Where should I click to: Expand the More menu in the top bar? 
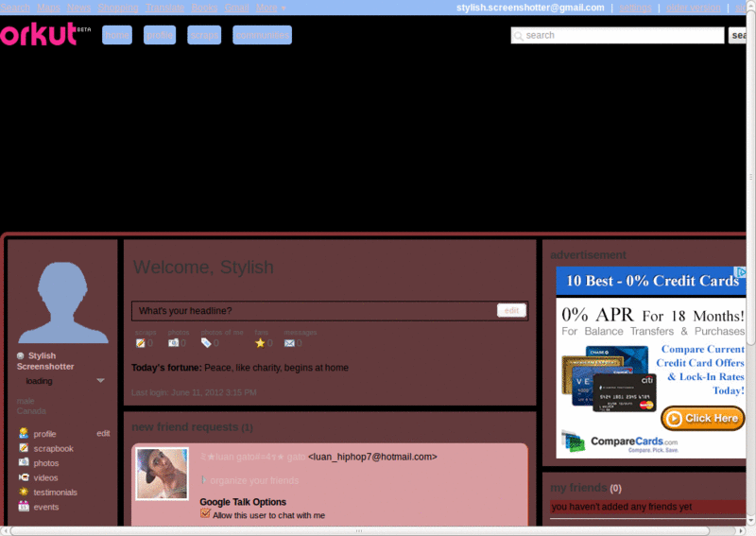click(270, 8)
